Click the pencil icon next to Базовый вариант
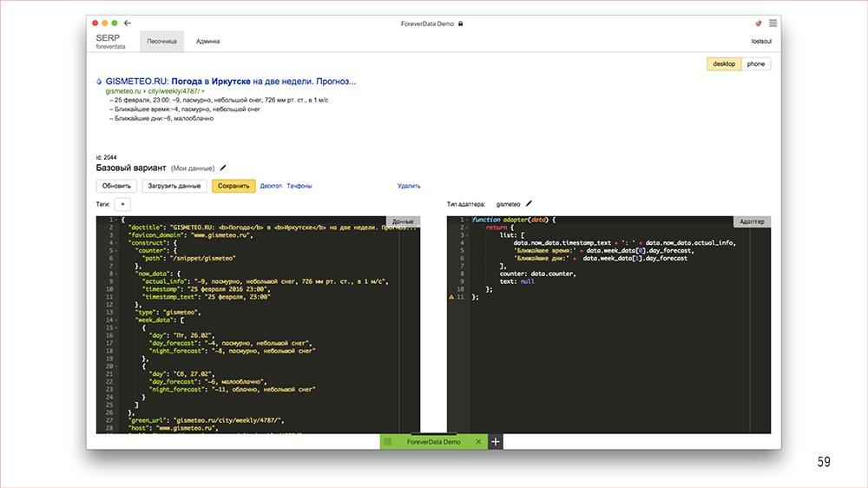The height and width of the screenshot is (488, 868). point(223,168)
